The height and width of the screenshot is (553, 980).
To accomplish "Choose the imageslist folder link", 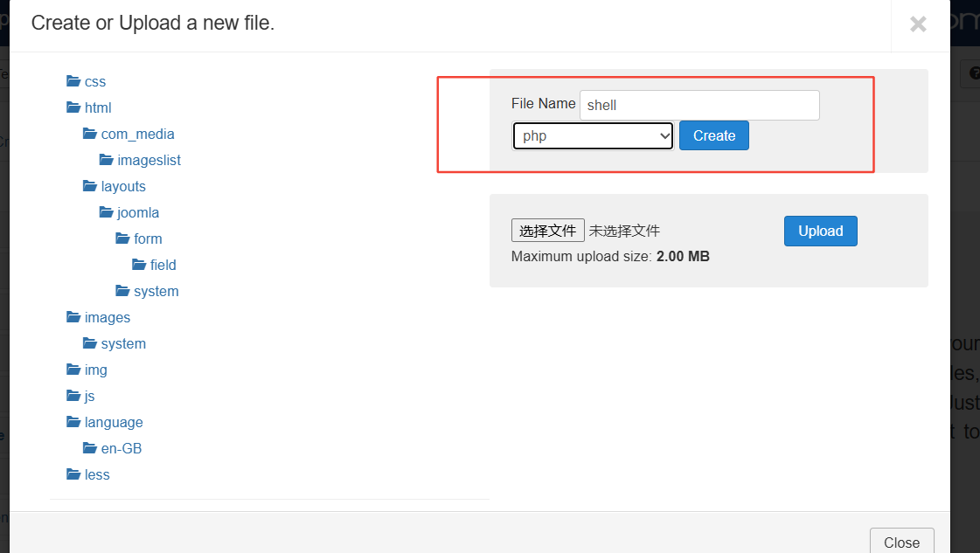I will pyautogui.click(x=149, y=161).
